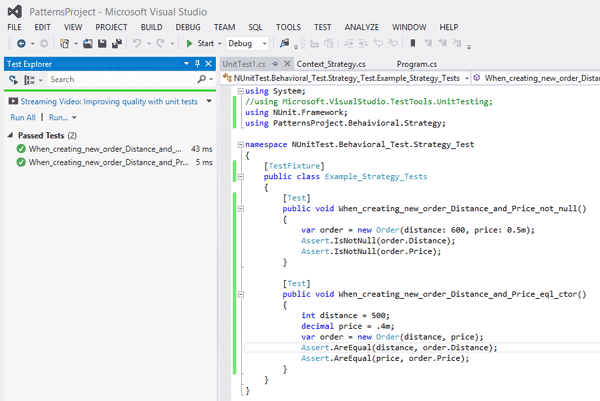The width and height of the screenshot is (600, 401).
Task: Open the ANALYZE menu
Action: pyautogui.click(x=362, y=27)
